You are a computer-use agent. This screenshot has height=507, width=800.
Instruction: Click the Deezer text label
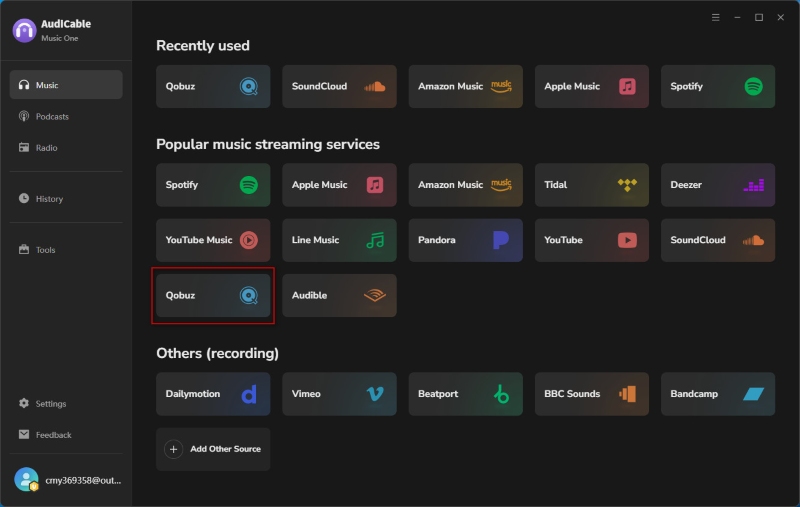pyautogui.click(x=686, y=185)
